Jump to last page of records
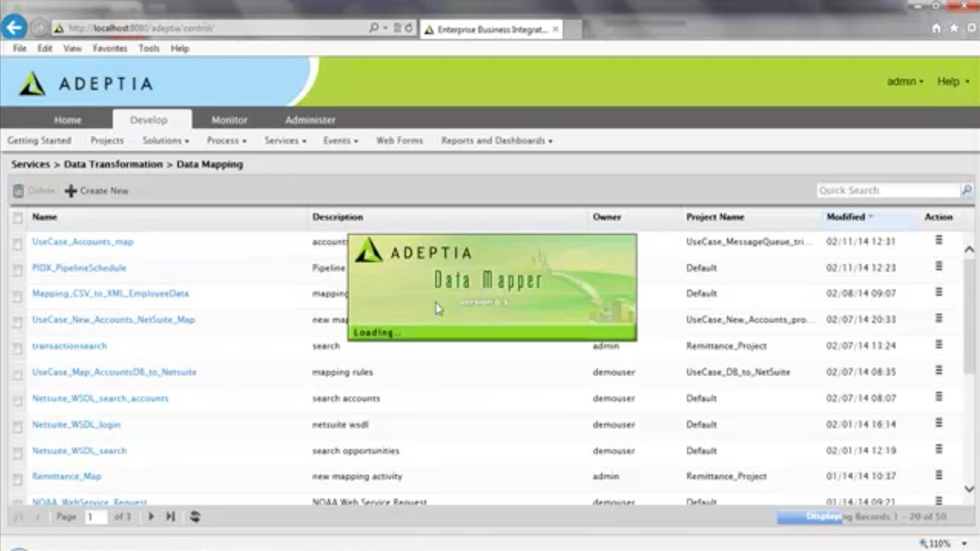This screenshot has width=980, height=551. point(170,517)
